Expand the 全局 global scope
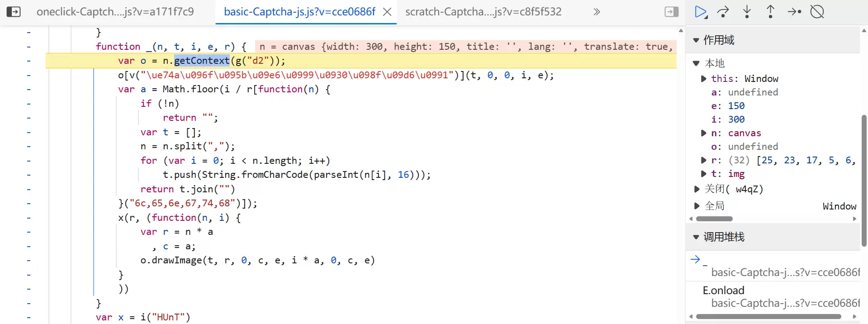The image size is (868, 324). pyautogui.click(x=697, y=206)
